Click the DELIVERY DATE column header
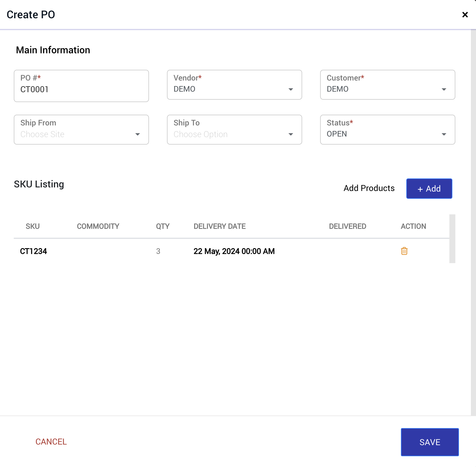This screenshot has width=476, height=467. coord(220,226)
